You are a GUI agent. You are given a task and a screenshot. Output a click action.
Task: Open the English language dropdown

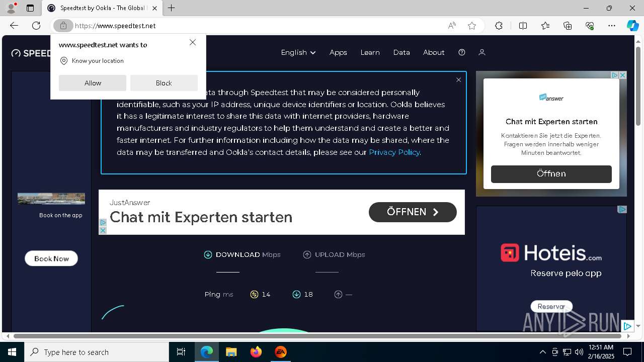click(x=298, y=52)
